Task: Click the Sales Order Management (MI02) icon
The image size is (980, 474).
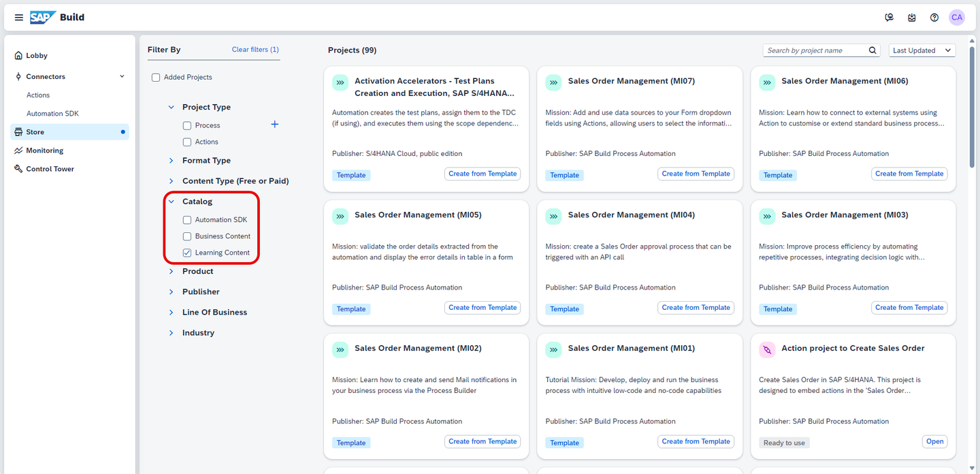Action: [x=340, y=349]
